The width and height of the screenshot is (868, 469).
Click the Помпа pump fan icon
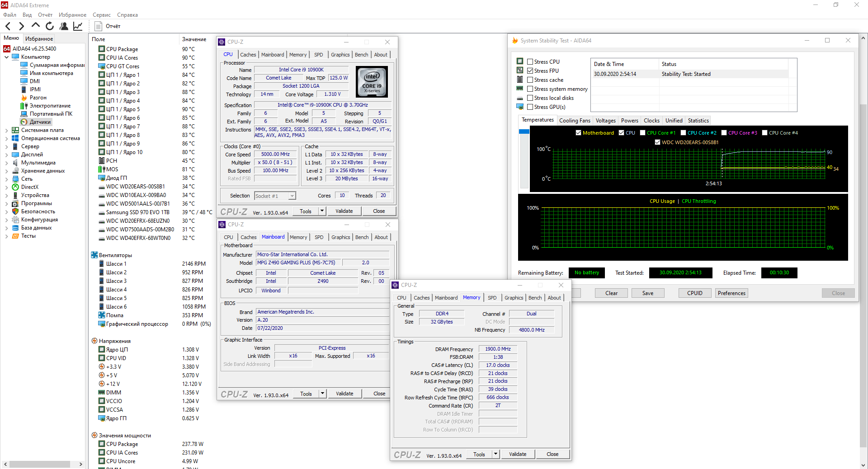click(102, 315)
